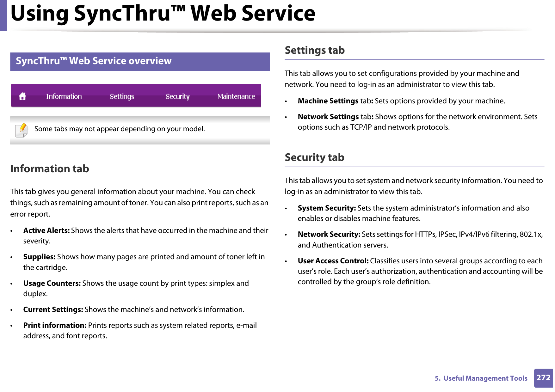Click the page number badge showing 272
Image resolution: width=555 pixels, height=392 pixels.
point(543,378)
